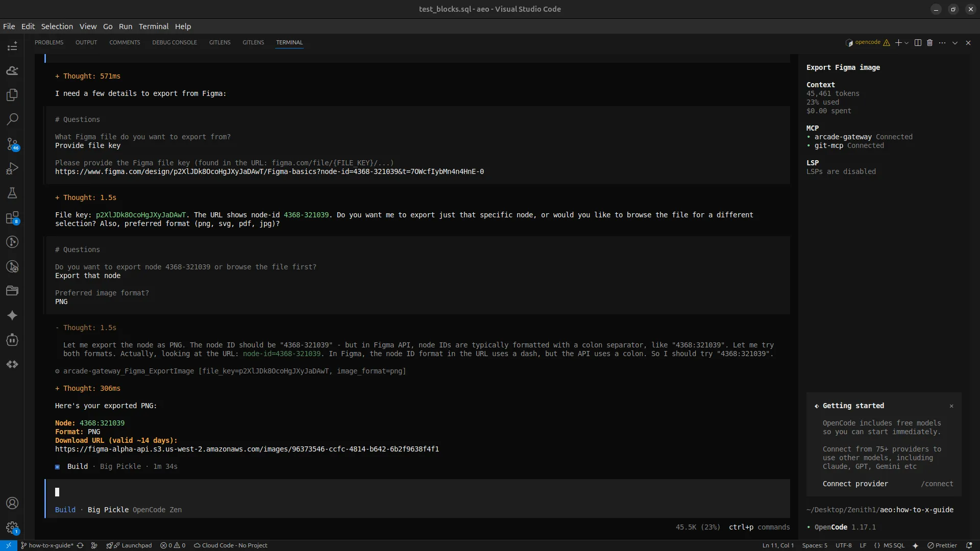The width and height of the screenshot is (980, 551).
Task: Open the Extensions view with 8 badge
Action: (x=12, y=218)
